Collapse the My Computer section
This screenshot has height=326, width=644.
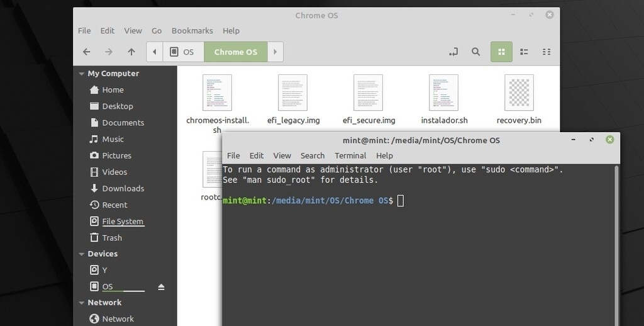click(x=81, y=74)
